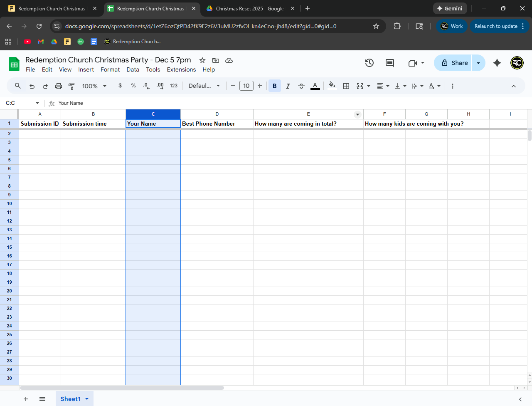This screenshot has height=406, width=532.
Task: Open the comments panel icon
Action: point(389,63)
